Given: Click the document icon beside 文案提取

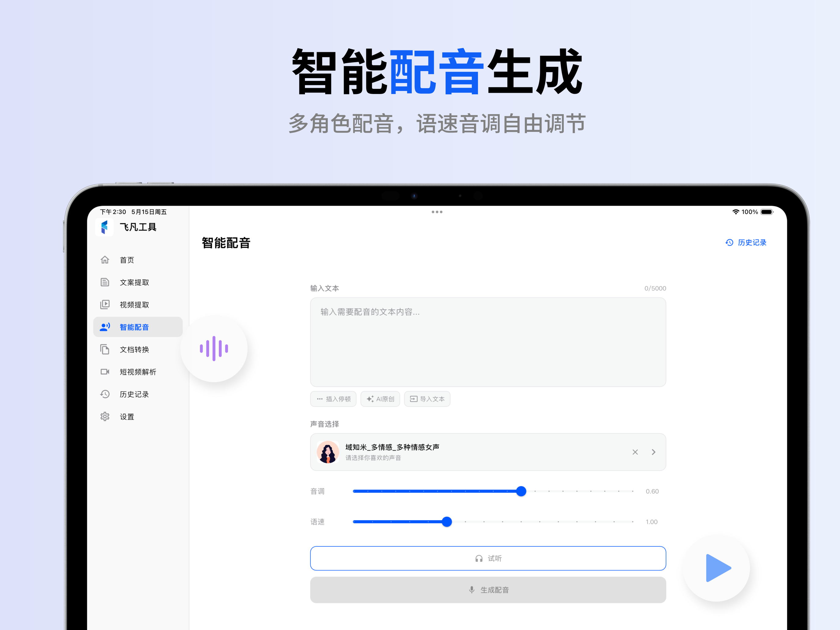Looking at the screenshot, I should pyautogui.click(x=105, y=282).
